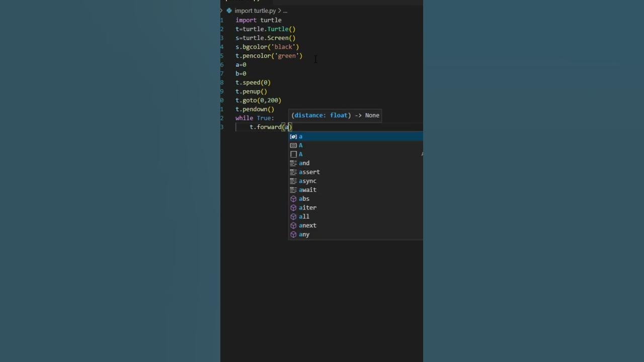The height and width of the screenshot is (362, 644).
Task: Click the keyword icon beside 'async'
Action: point(293,181)
